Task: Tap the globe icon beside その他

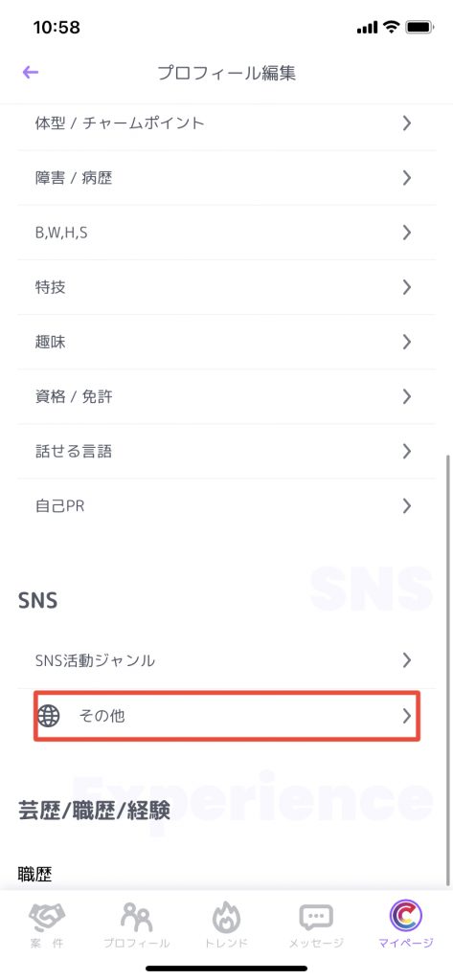Action: (x=49, y=715)
